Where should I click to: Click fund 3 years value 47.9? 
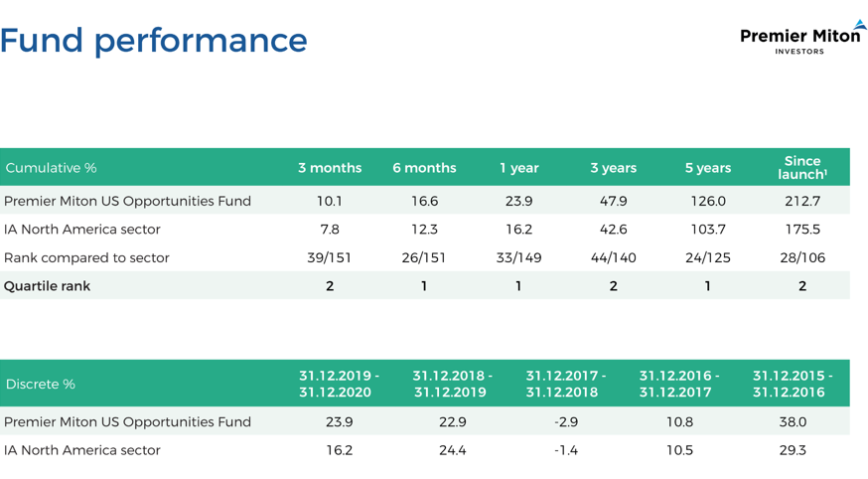point(614,201)
